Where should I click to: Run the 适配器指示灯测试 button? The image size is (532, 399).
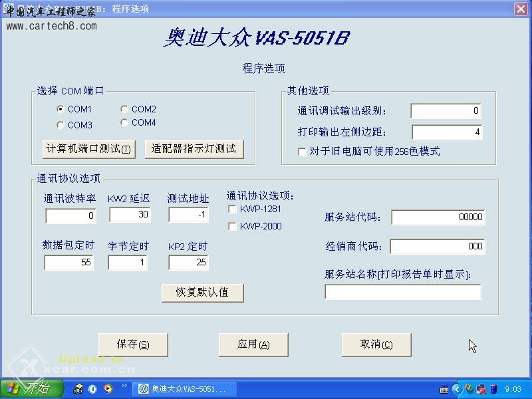click(194, 149)
